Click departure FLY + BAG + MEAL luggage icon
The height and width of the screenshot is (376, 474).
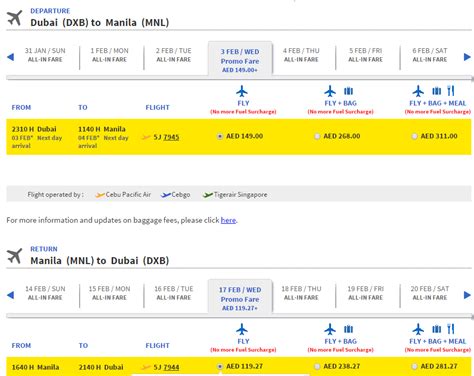436,91
